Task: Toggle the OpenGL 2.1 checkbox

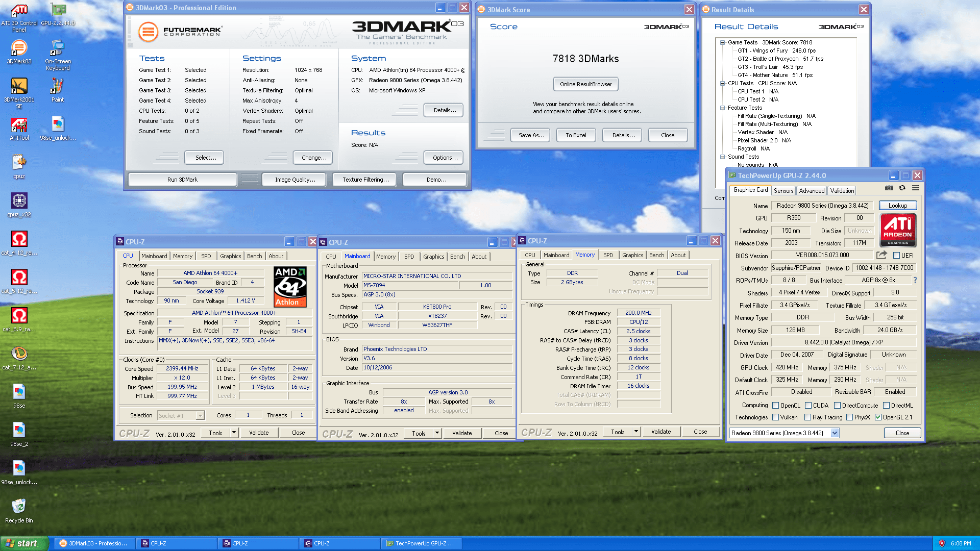Action: pos(878,417)
